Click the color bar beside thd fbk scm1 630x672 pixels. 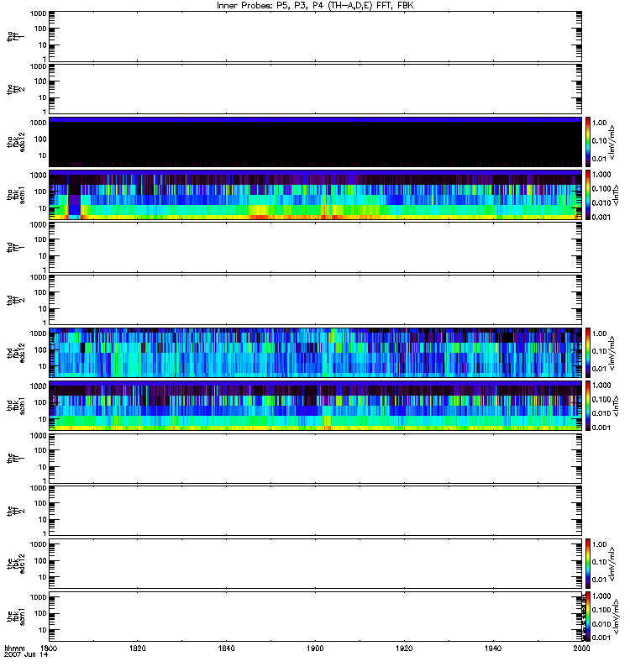(x=588, y=406)
